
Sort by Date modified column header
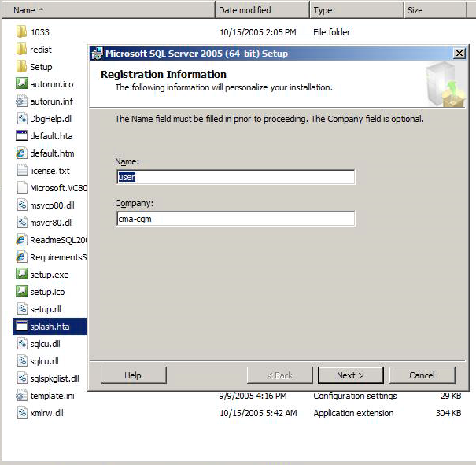tap(261, 10)
